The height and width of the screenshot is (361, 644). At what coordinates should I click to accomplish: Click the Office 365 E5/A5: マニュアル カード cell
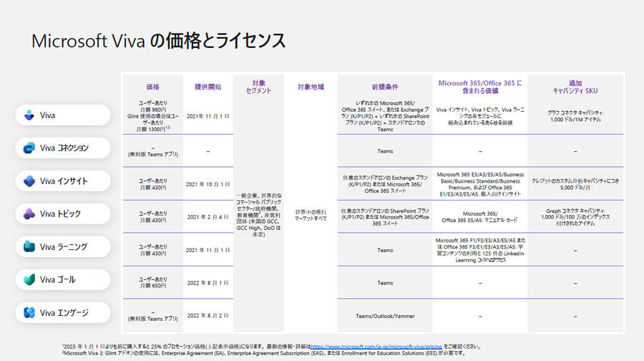480,217
